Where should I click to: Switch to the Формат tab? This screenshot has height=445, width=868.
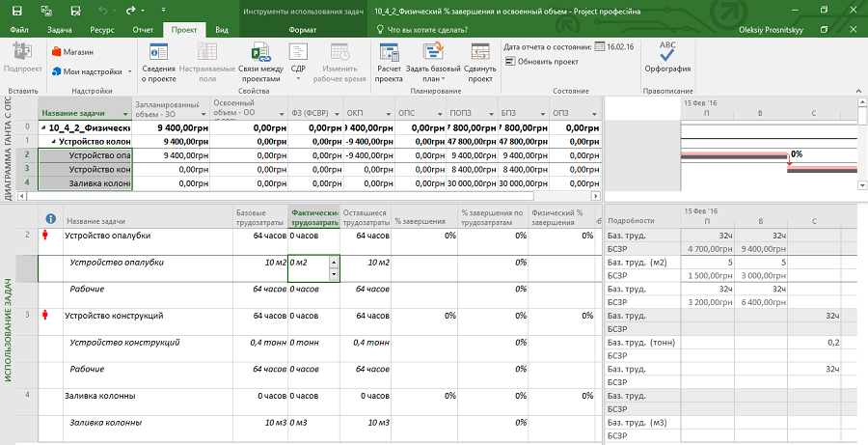pyautogui.click(x=303, y=30)
